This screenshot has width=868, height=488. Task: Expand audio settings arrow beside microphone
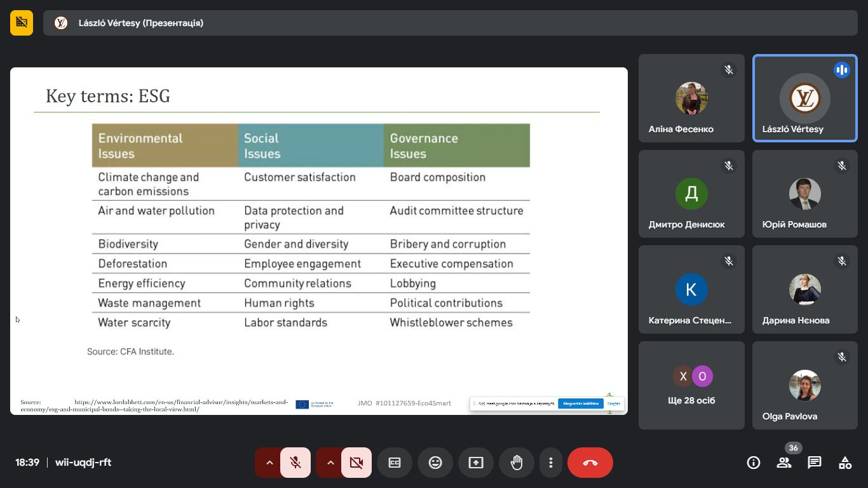pos(269,463)
